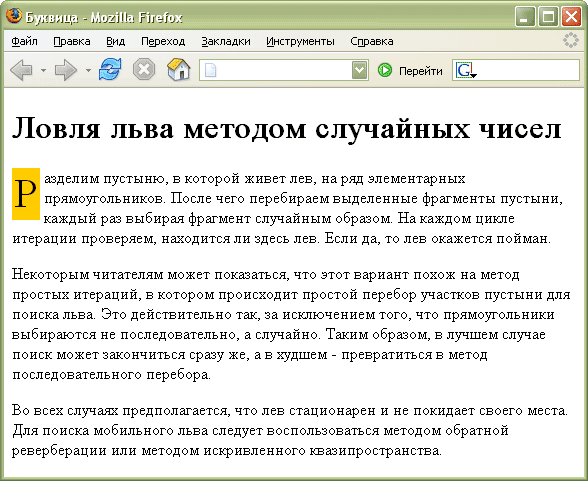The image size is (588, 481).
Task: Open the Справка menu
Action: [372, 41]
